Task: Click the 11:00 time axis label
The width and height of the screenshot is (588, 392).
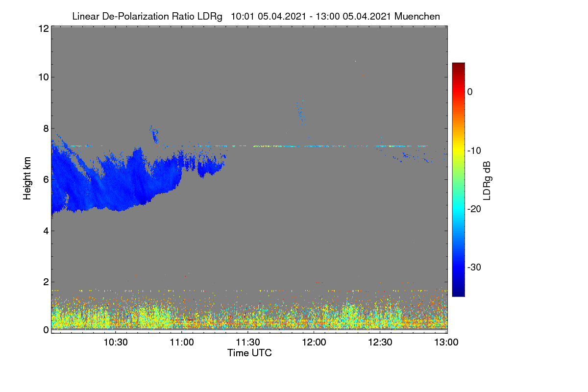Action: (181, 343)
